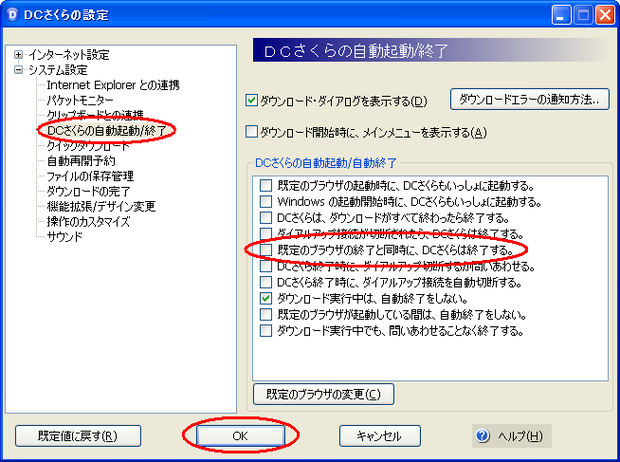Viewport: 620px width, 462px height.
Task: Uncheck ダウンロード実行中は、自動終了をしない
Action: coord(266,298)
